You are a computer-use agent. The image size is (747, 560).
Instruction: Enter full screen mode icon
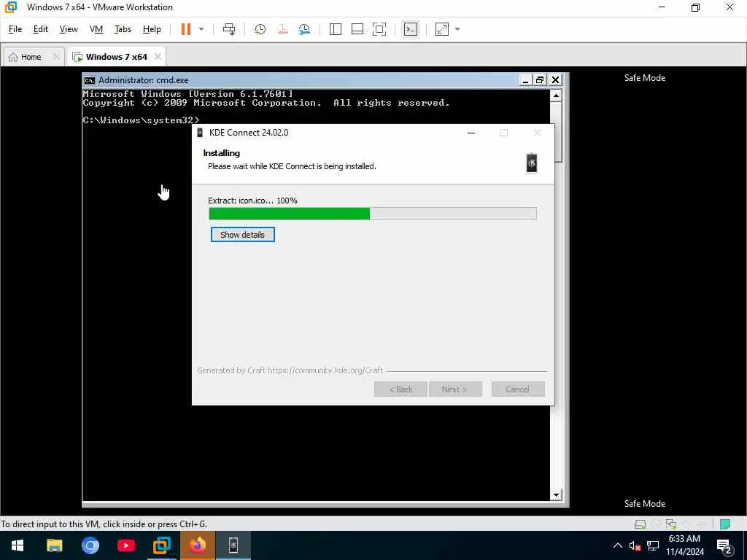[x=379, y=29]
